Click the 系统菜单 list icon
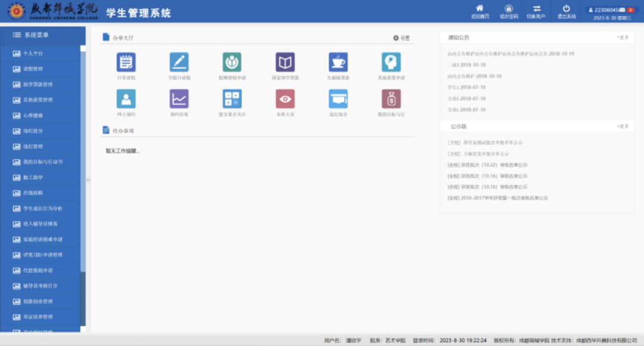The height and width of the screenshot is (346, 644). point(17,35)
